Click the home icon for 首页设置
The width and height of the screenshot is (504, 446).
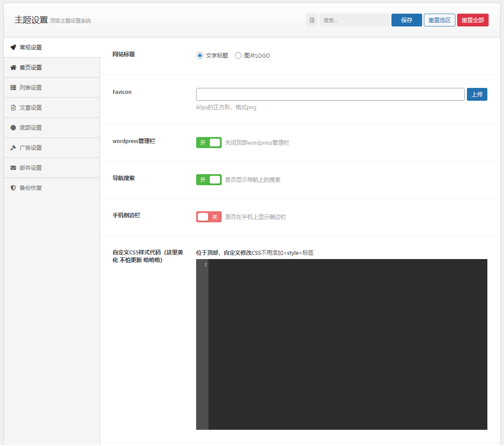click(x=13, y=67)
